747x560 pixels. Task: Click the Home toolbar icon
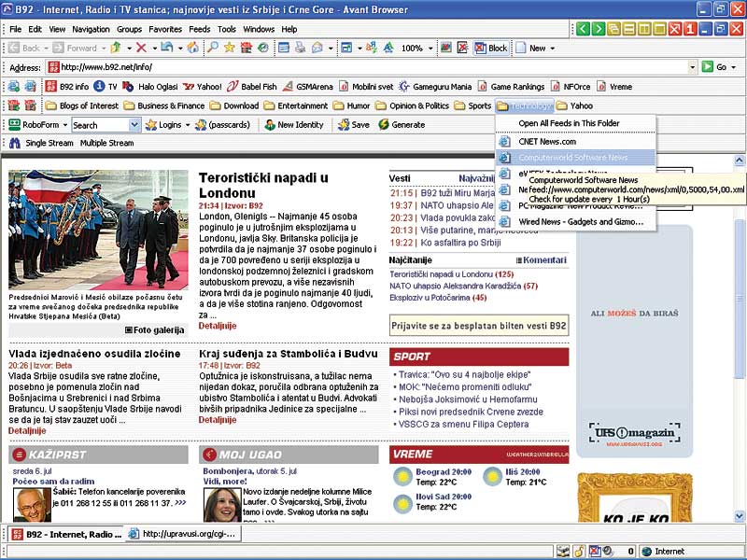[x=192, y=48]
